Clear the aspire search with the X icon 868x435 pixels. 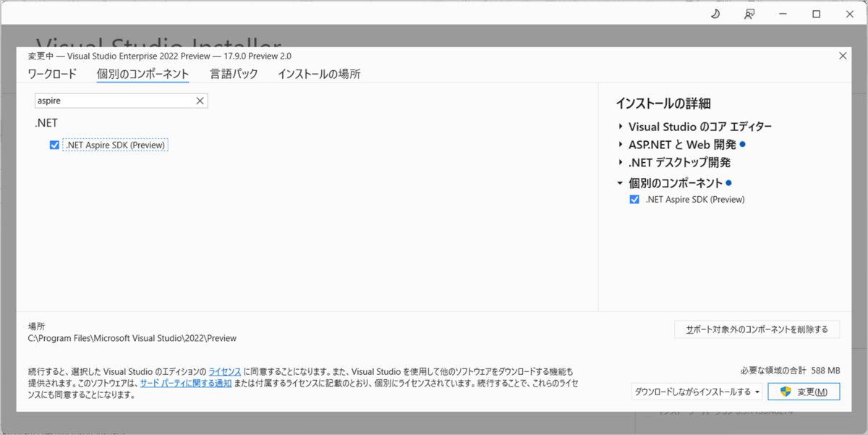(x=200, y=100)
